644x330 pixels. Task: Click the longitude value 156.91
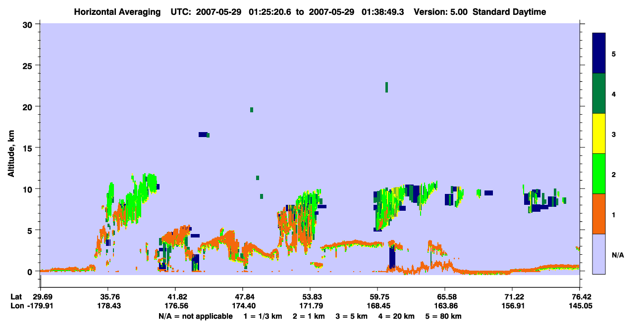tap(512, 306)
